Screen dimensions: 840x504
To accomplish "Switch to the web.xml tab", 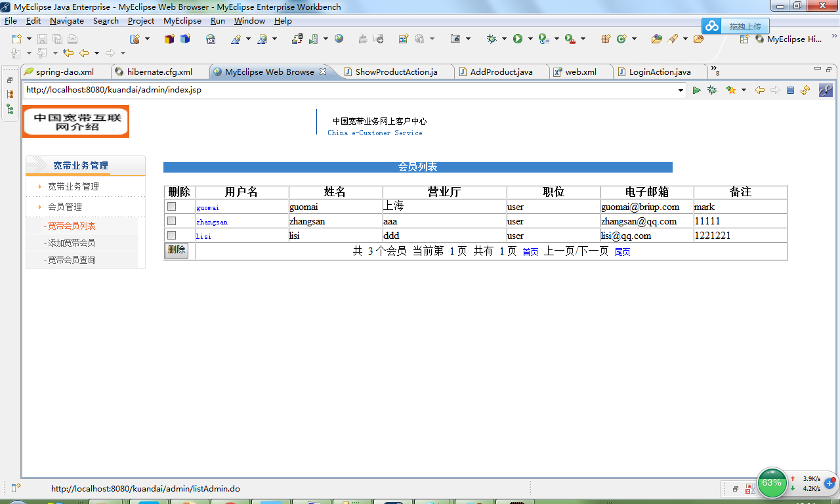I will [x=580, y=72].
